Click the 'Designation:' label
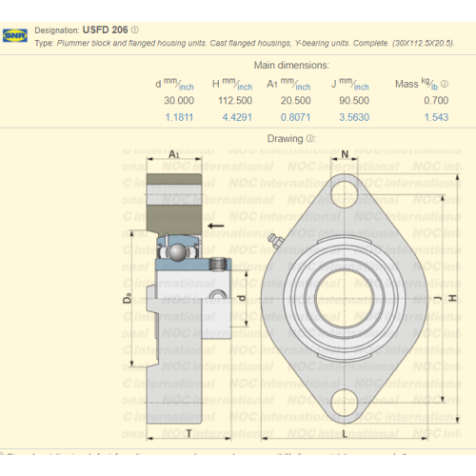The height and width of the screenshot is (476, 476). 57,30
